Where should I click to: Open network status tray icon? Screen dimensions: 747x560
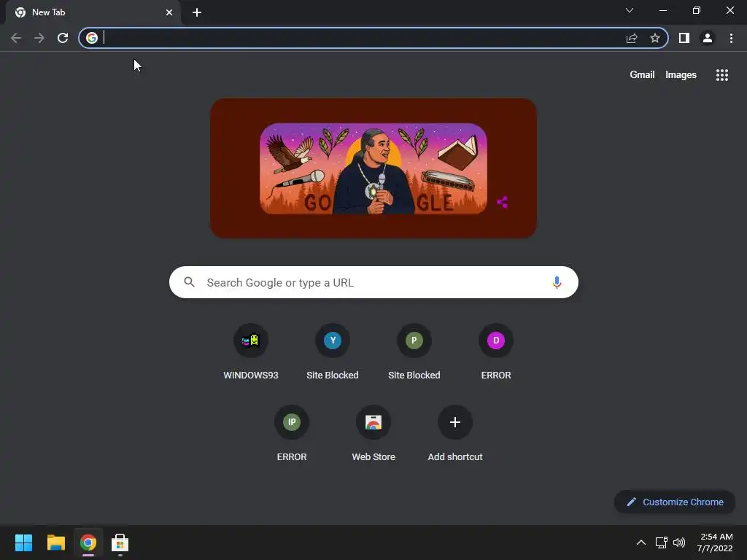coord(661,542)
